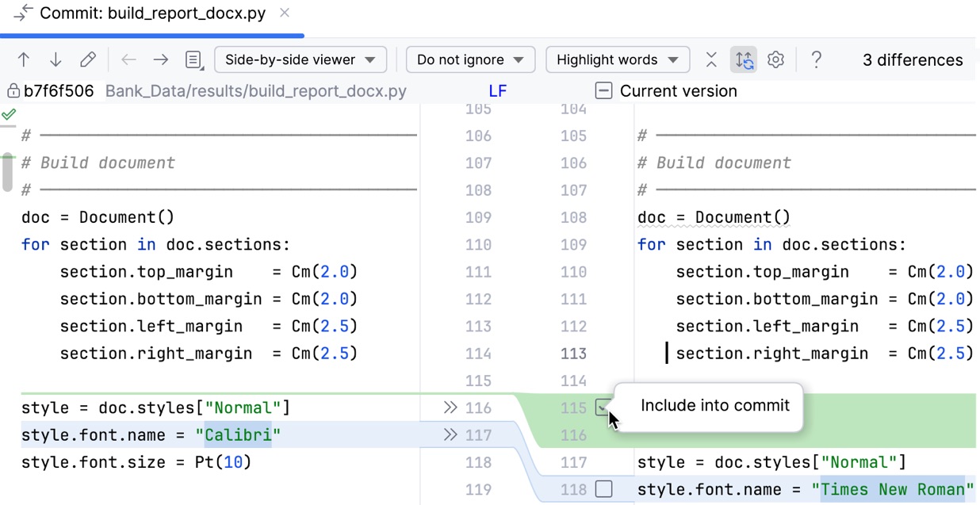Click right line number 113 in gutter

click(x=573, y=354)
